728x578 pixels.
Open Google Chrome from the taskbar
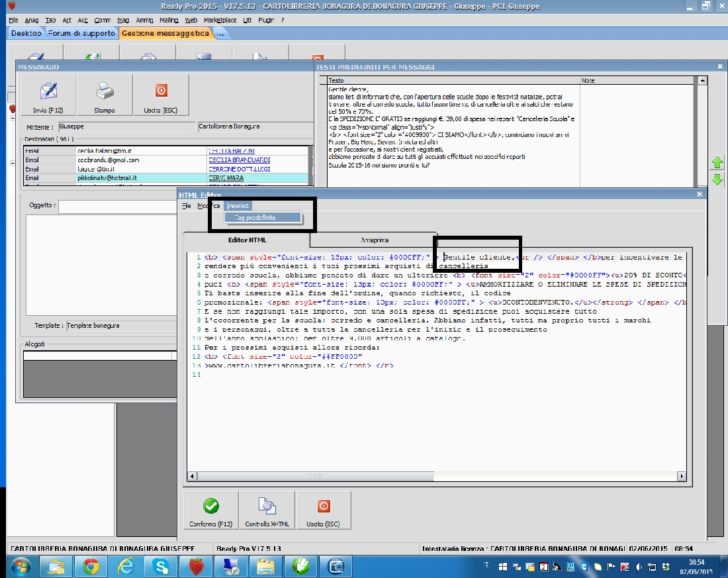(91, 567)
